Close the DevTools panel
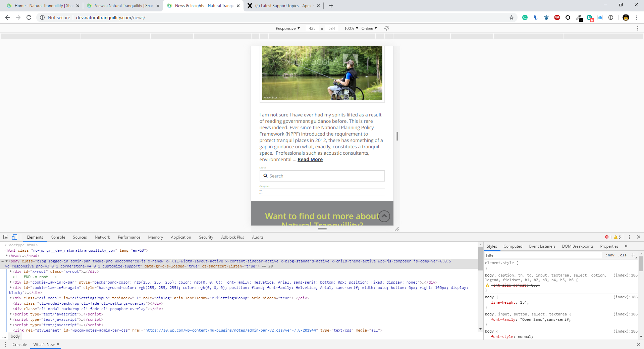Viewport: 644px width, 349px height. [639, 237]
